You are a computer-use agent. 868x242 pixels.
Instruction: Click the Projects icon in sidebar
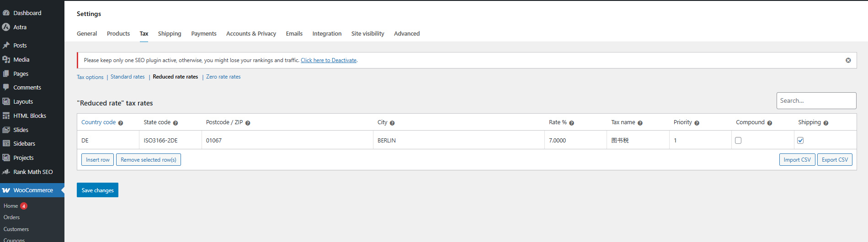[x=6, y=158]
